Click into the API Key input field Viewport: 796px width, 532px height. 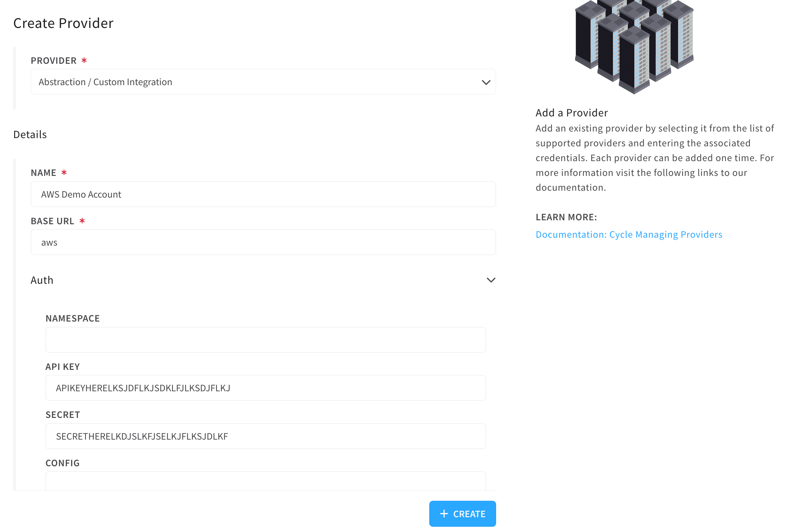coord(266,388)
